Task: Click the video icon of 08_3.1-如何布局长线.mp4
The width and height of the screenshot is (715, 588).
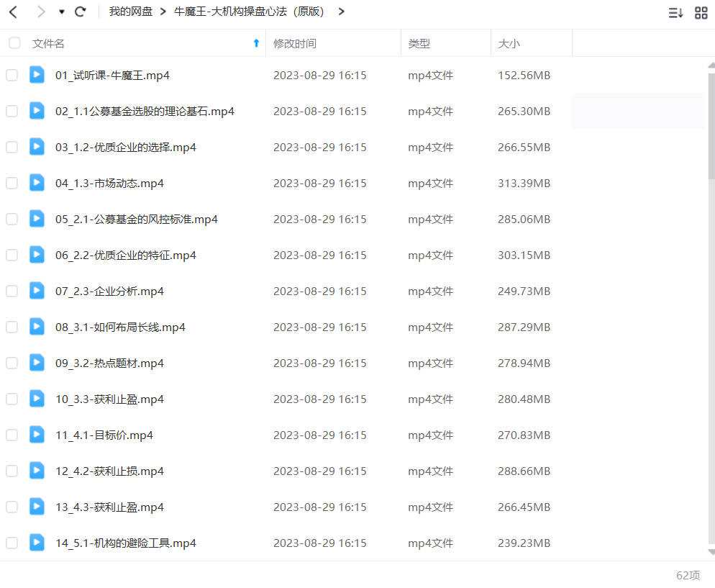Action: [x=37, y=327]
